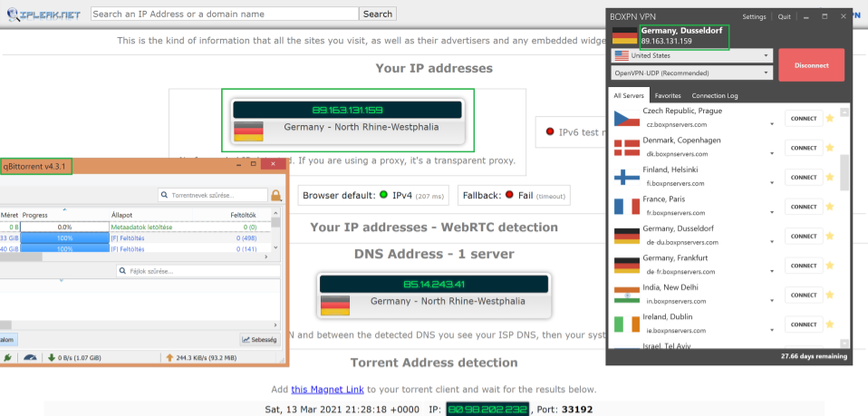Click the Finland flag in server list
Screen dimensions: 868x416
[x=627, y=177]
